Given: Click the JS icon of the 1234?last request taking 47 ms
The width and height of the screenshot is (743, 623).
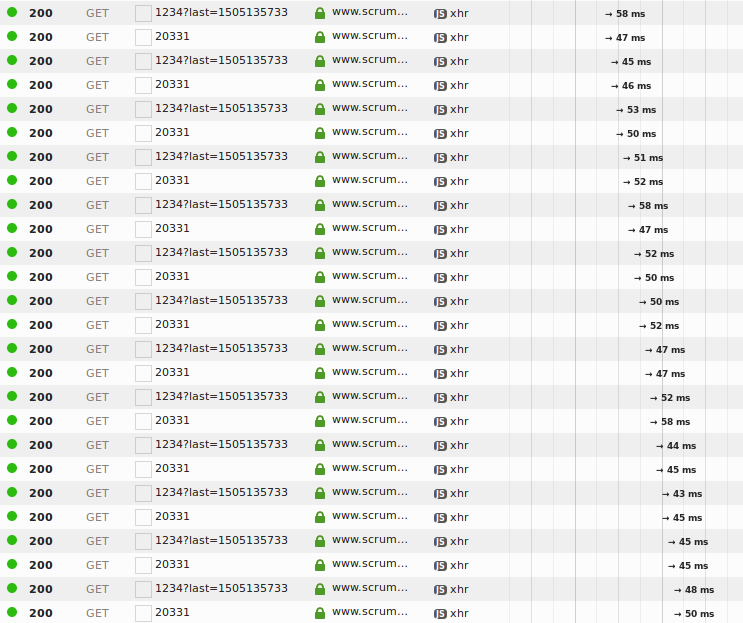Looking at the screenshot, I should coord(440,350).
